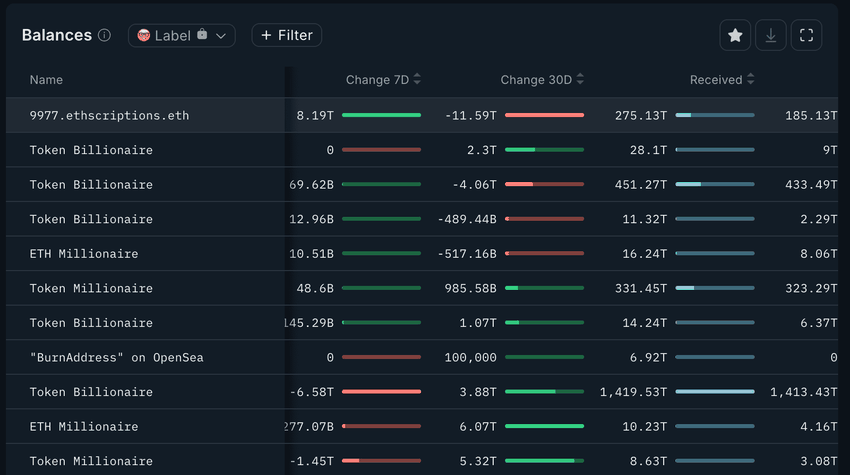
Task: Select the "BurnAddress" on OpenSea row
Action: click(x=116, y=358)
